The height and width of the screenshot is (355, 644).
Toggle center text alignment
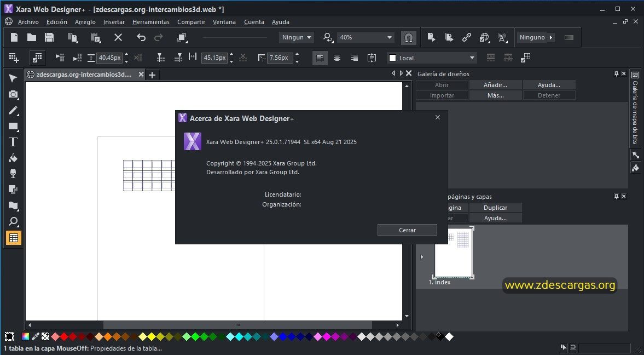pyautogui.click(x=337, y=58)
